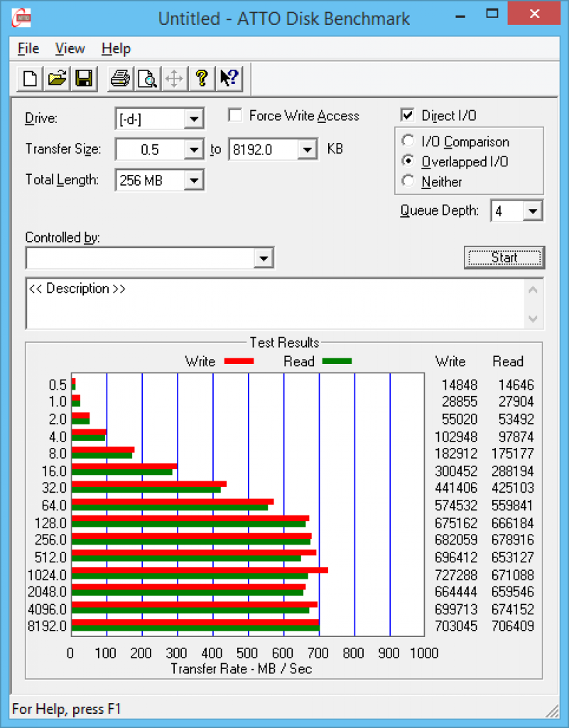This screenshot has width=569, height=728.
Task: Click the green read bar for 8192.0
Action: coord(195,628)
